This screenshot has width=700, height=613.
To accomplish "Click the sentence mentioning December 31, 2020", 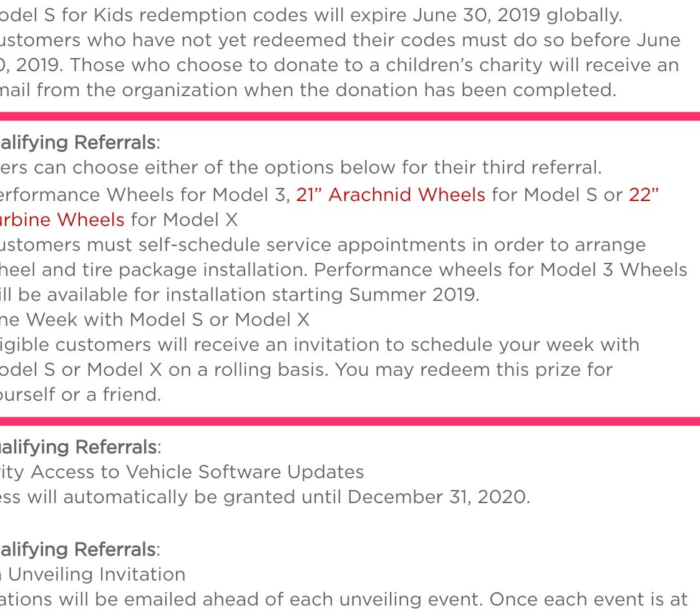I will click(x=265, y=498).
